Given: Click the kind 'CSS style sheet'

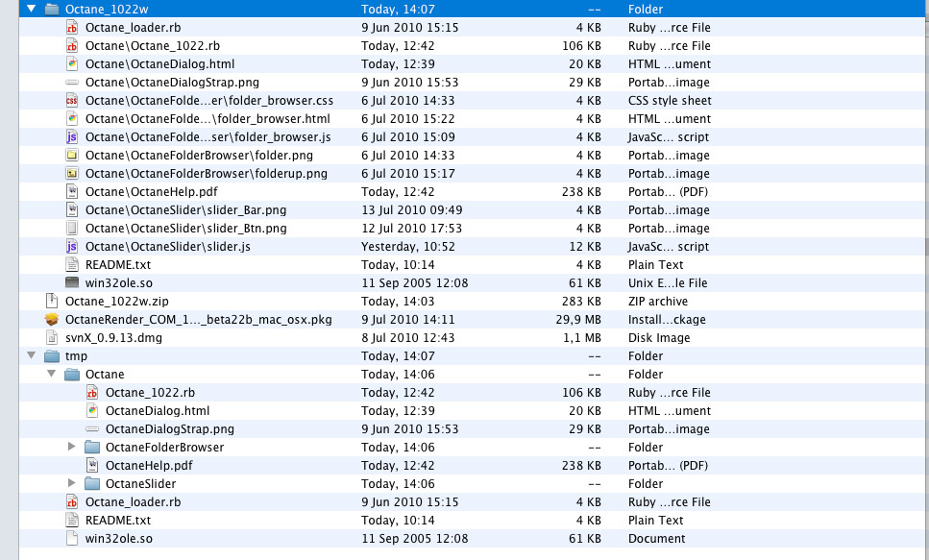Looking at the screenshot, I should [670, 100].
